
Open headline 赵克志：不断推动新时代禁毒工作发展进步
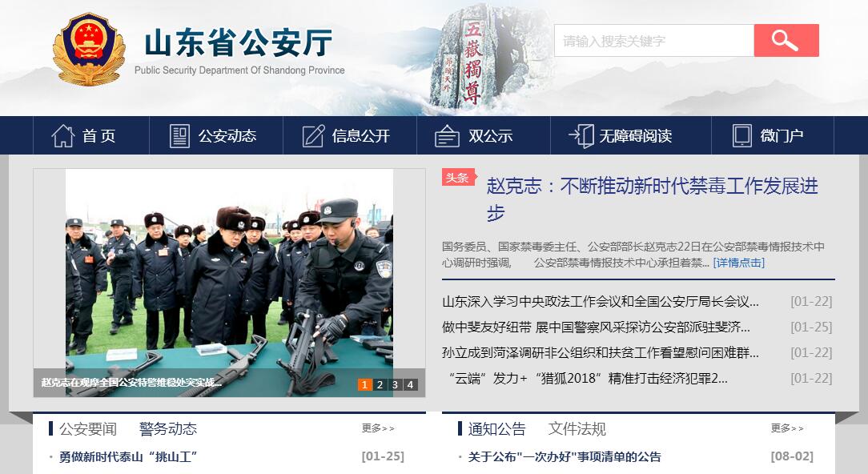[652, 199]
